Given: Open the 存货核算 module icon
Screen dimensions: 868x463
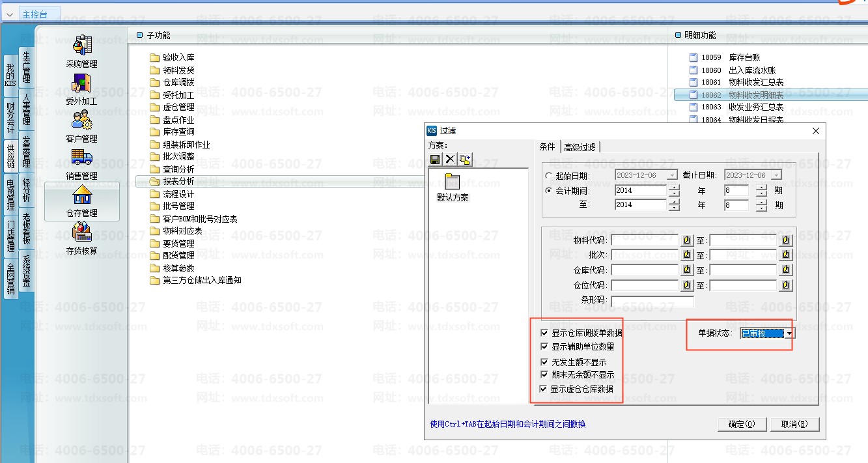Looking at the screenshot, I should coord(82,238).
